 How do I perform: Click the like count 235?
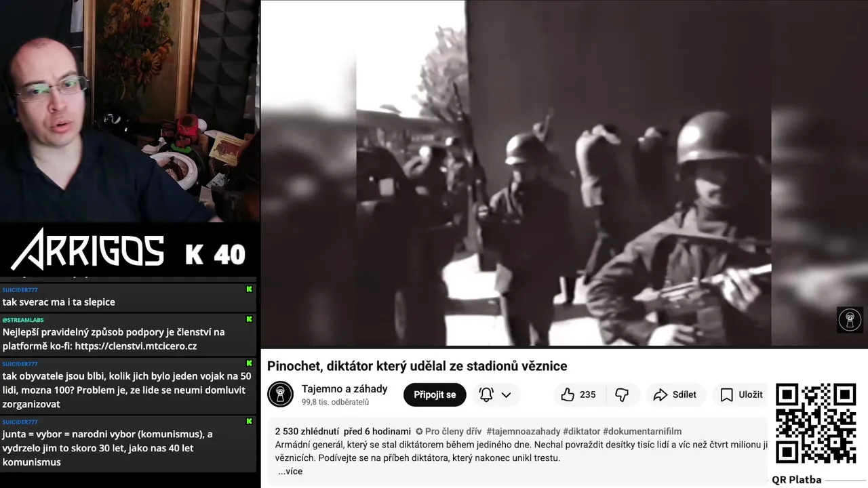[x=588, y=394]
